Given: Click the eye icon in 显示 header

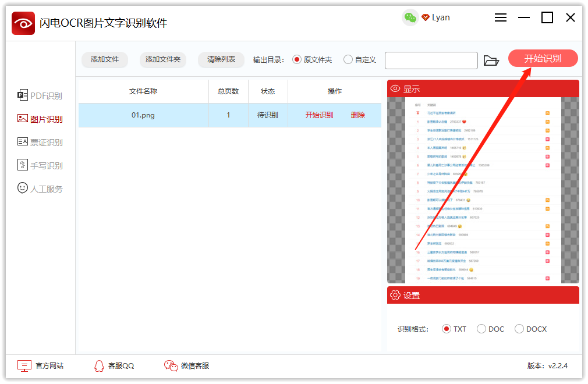Looking at the screenshot, I should [x=395, y=89].
